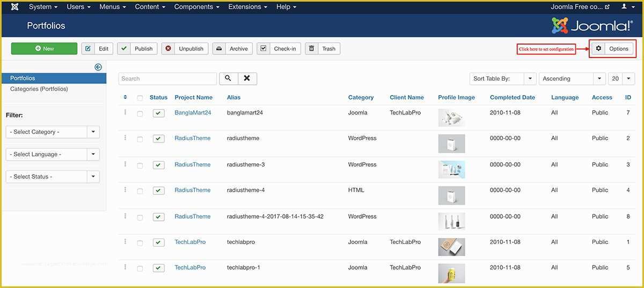Open the Select Category filter dropdown
The height and width of the screenshot is (288, 644).
[x=53, y=132]
